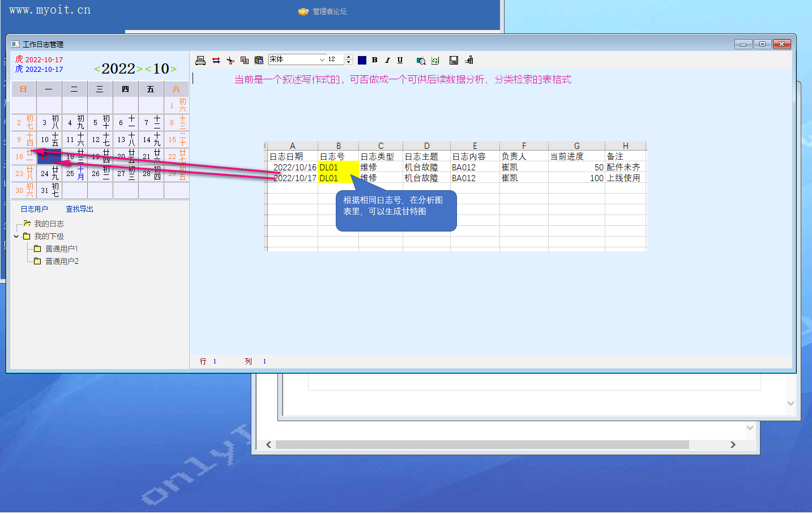
Task: Toggle Italic formatting
Action: [387, 60]
